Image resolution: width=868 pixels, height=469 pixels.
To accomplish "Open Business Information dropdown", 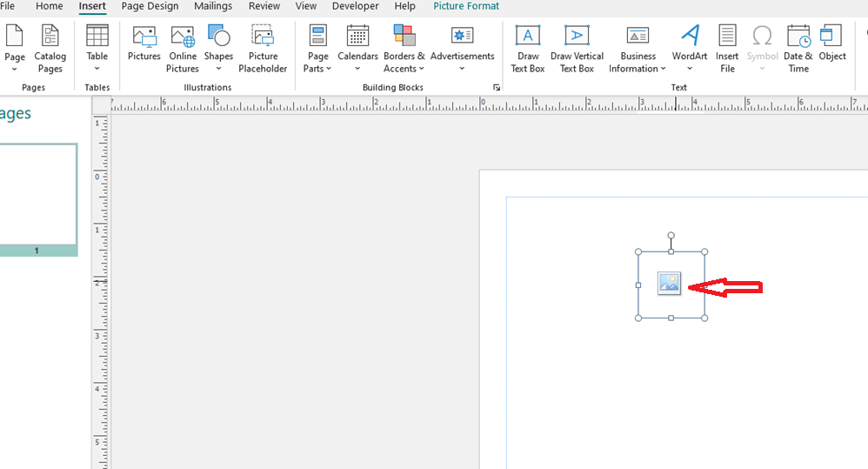I will [638, 49].
